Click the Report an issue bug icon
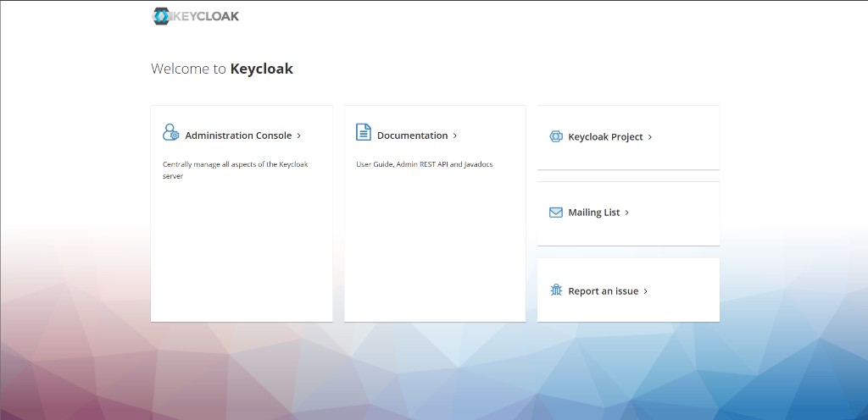 click(x=556, y=290)
